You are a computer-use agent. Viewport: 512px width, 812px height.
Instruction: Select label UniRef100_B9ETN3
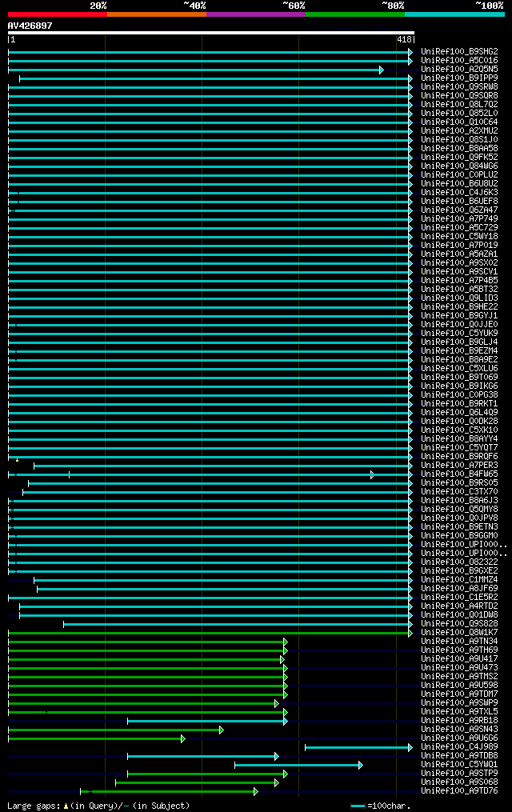(459, 527)
